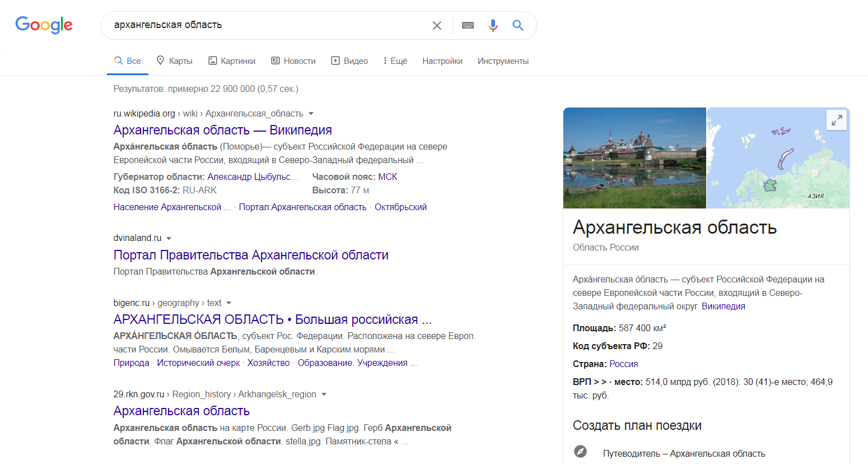
Task: Open the Образование. Учреждения sublink
Action: (x=357, y=363)
